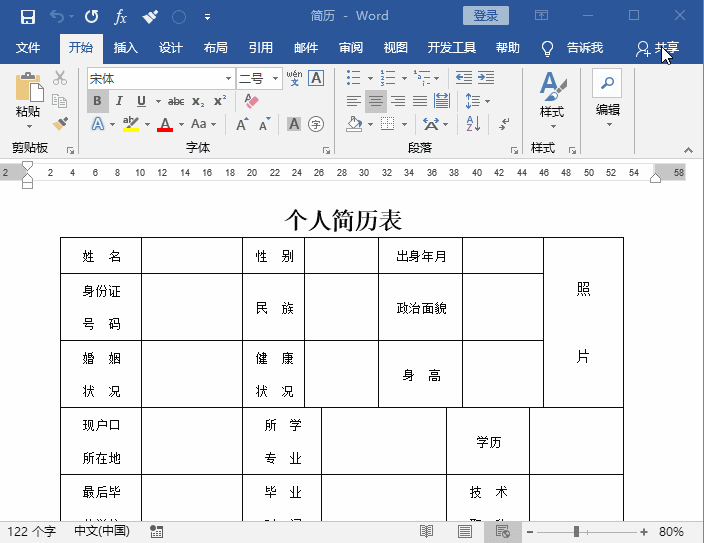Image resolution: width=704 pixels, height=543 pixels.
Task: Toggle align left
Action: tap(354, 101)
